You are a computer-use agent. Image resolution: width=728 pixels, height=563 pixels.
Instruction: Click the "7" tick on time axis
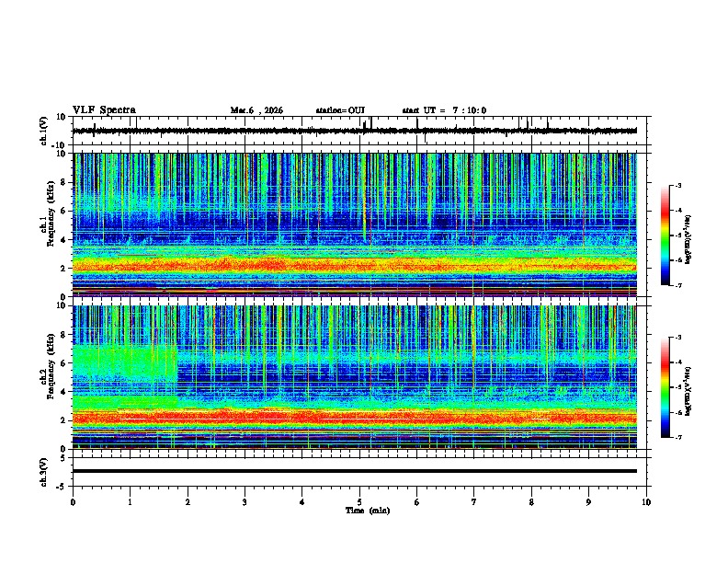474,502
